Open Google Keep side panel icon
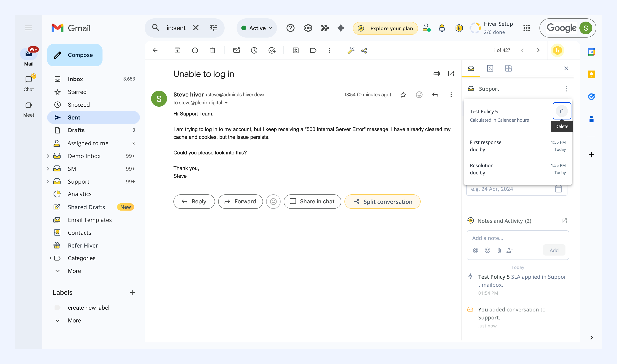The image size is (617, 364). (x=591, y=74)
